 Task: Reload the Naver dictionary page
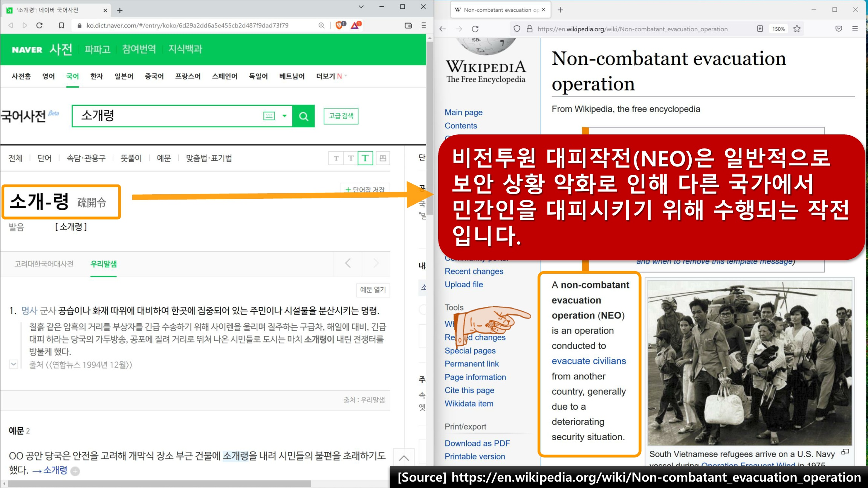coord(39,25)
